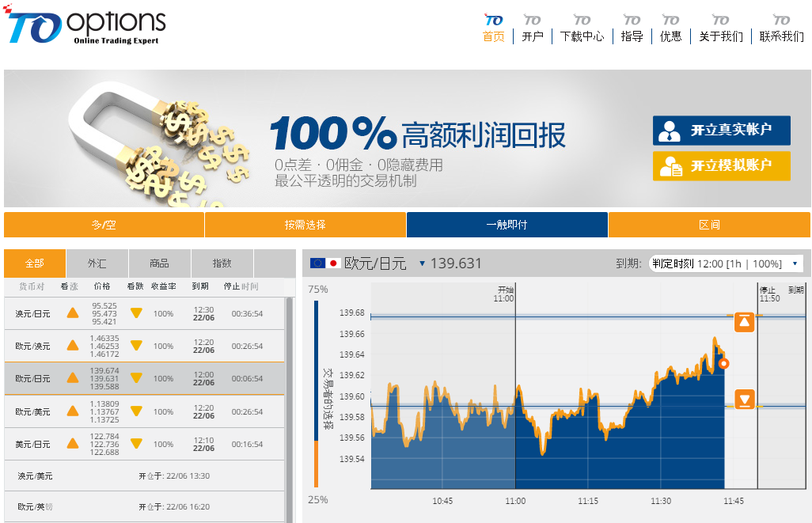Click asset list scrollbar
The width and height of the screenshot is (812, 523).
pyautogui.click(x=290, y=410)
